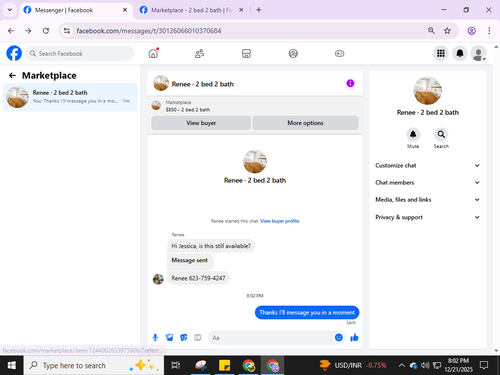Click the Search Facebook field

coord(80,53)
